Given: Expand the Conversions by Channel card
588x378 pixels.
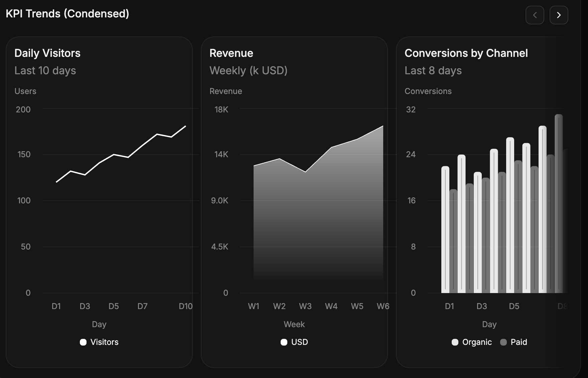Looking at the screenshot, I should pos(466,53).
